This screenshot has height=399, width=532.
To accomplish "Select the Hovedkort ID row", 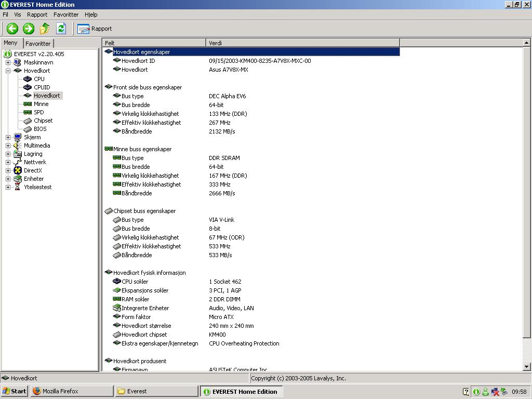I will (x=251, y=61).
